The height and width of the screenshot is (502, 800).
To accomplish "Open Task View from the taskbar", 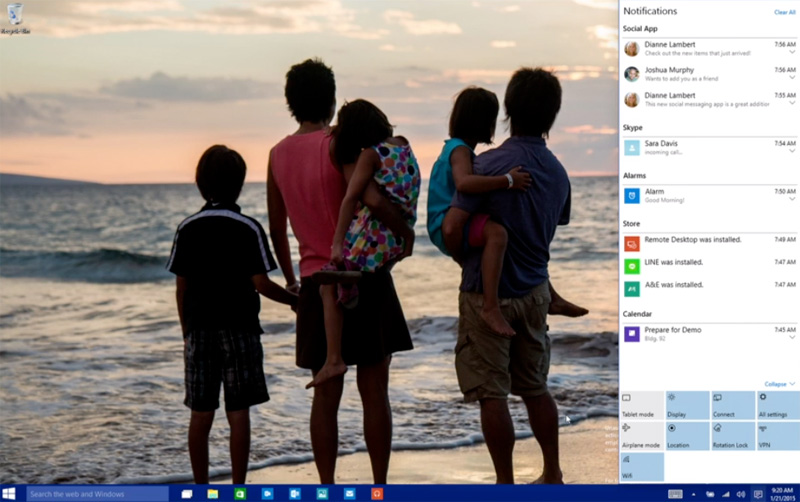I will tap(187, 494).
